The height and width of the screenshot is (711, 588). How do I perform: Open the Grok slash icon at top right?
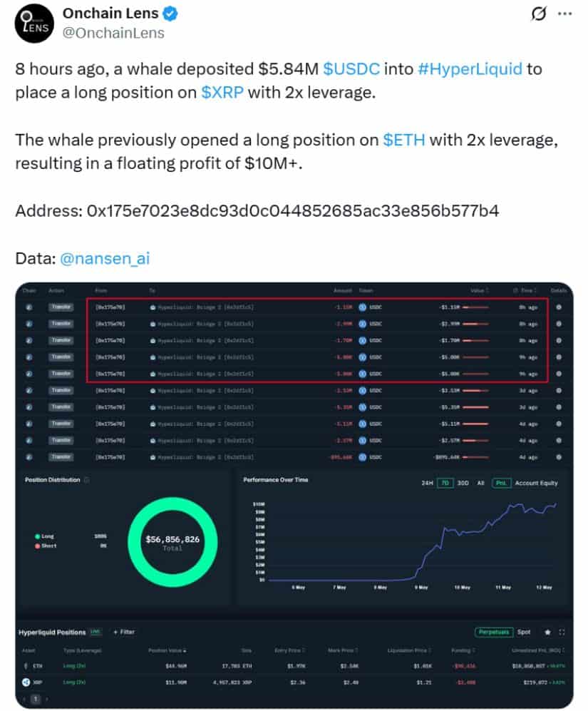pos(539,14)
